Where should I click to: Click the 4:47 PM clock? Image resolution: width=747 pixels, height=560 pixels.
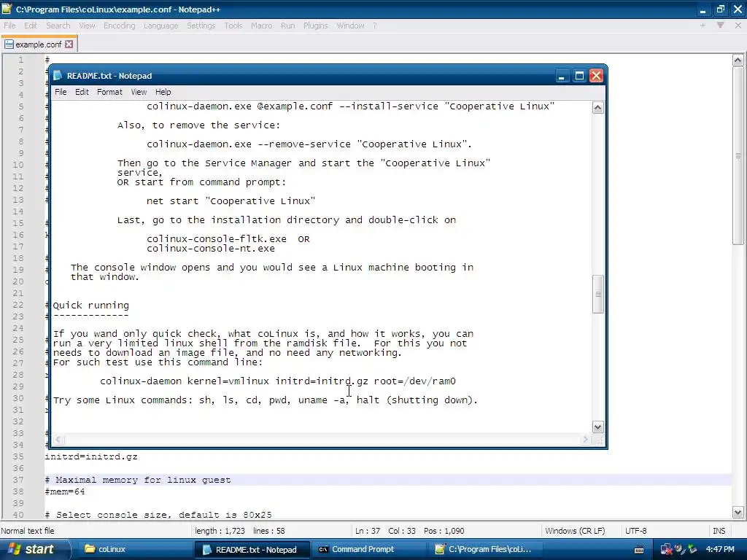coord(720,550)
